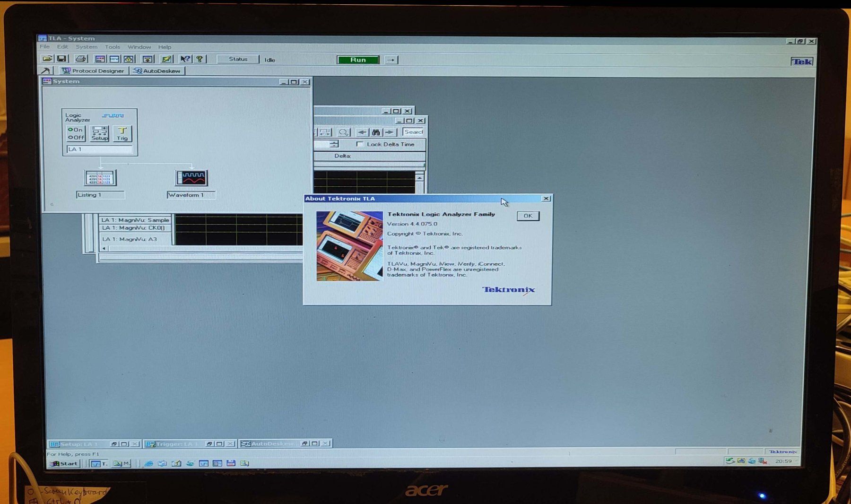Screen dimensions: 851x504
Task: Click the New Data Window toolbar icon
Action: click(114, 59)
